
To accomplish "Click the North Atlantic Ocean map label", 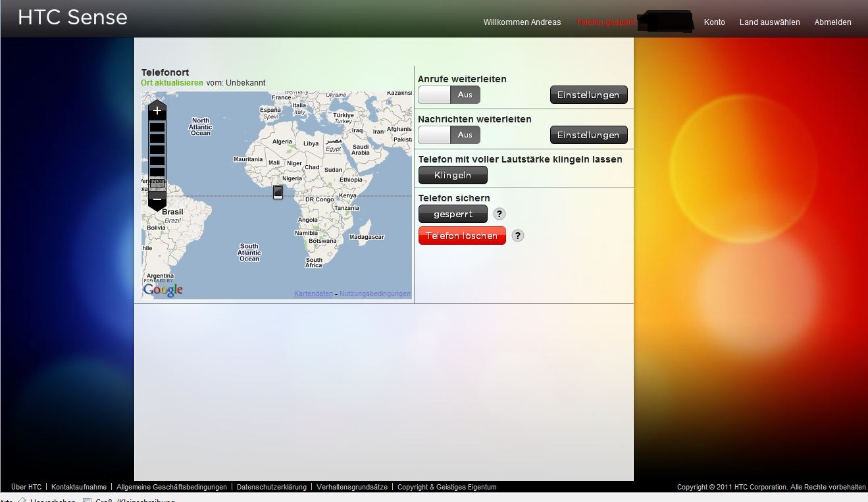I will pos(201,126).
